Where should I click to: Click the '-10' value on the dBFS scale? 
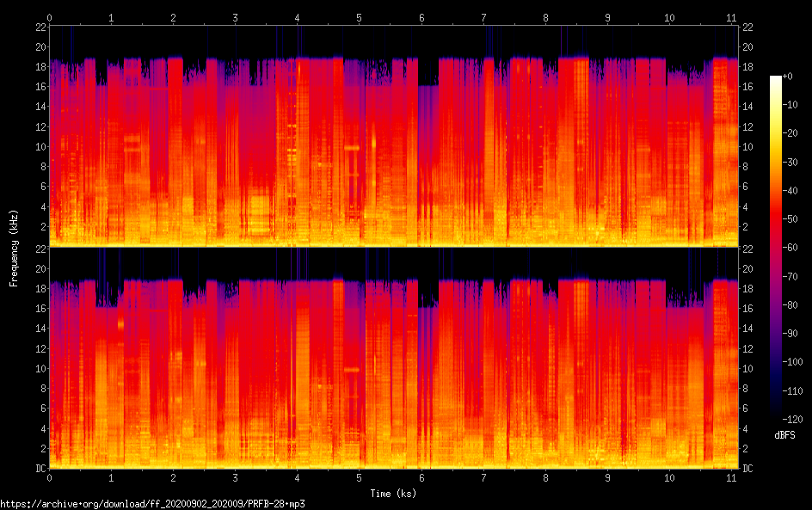tap(790, 105)
